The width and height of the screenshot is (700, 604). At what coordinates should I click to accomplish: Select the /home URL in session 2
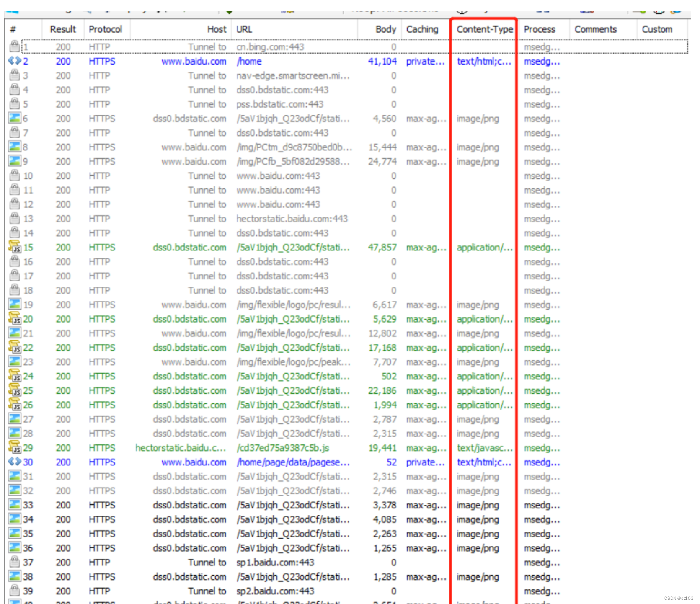[x=249, y=61]
